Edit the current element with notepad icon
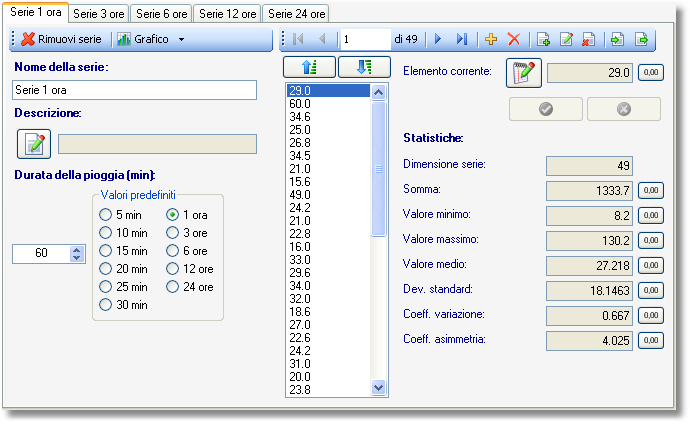690x424 pixels. [524, 73]
